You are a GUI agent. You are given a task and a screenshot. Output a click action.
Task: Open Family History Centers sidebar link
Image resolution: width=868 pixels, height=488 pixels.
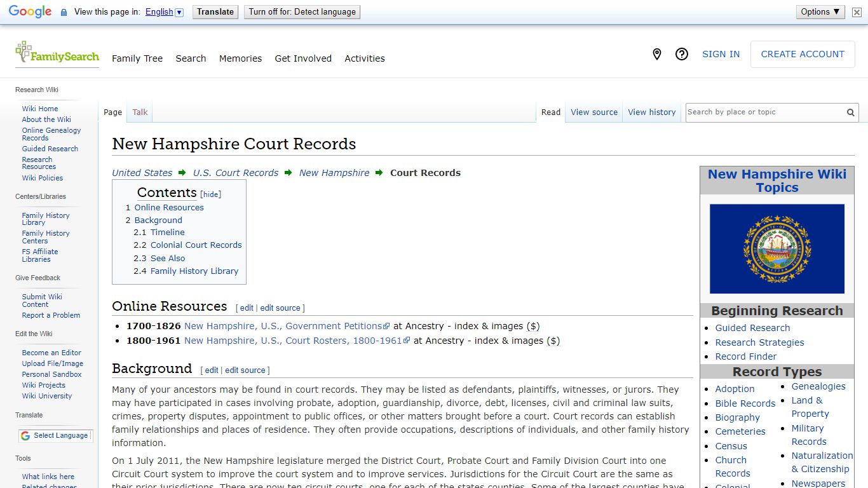46,237
